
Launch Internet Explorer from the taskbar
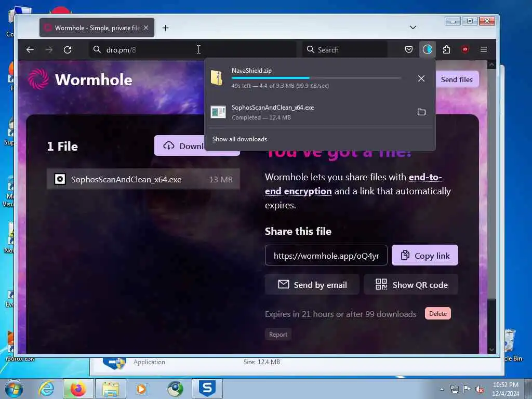tap(46, 389)
